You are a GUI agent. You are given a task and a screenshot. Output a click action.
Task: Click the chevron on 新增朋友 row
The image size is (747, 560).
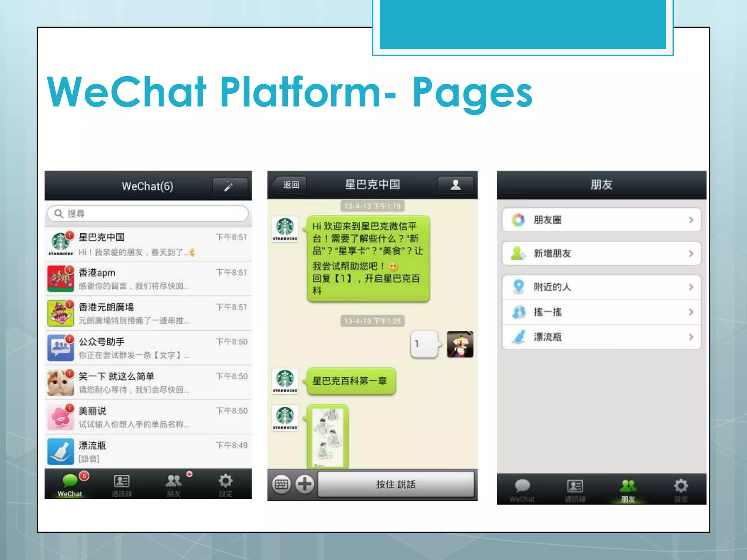(691, 253)
